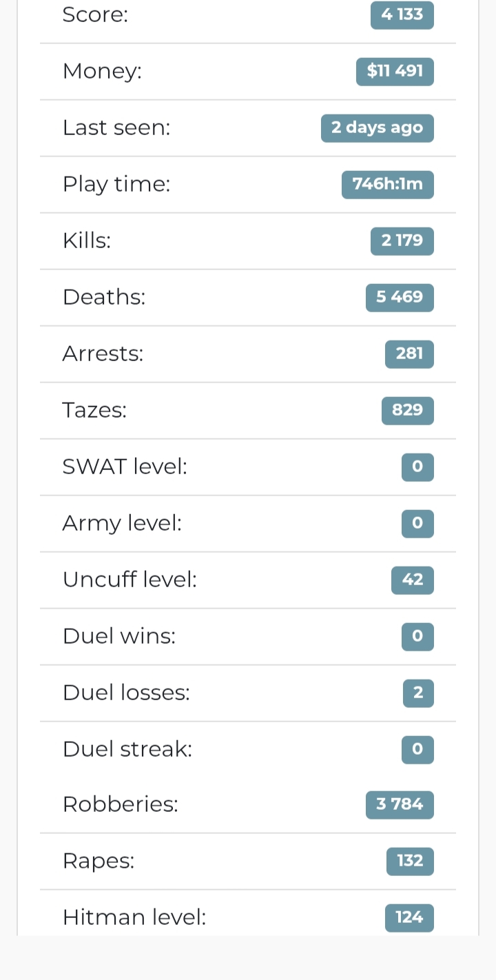
Task: Select the Robberies badge 3 784
Action: [x=400, y=806]
